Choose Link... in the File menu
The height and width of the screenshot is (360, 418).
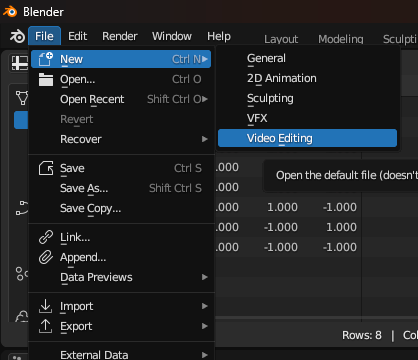click(121, 237)
